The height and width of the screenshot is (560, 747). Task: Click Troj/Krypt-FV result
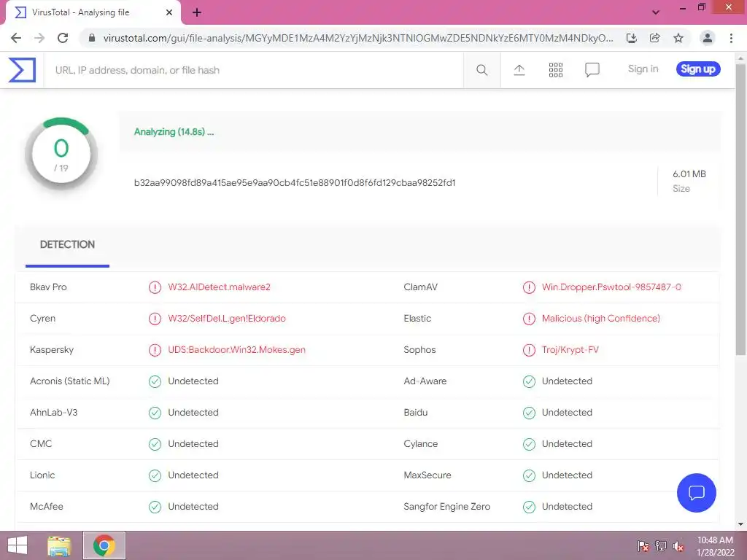click(570, 350)
